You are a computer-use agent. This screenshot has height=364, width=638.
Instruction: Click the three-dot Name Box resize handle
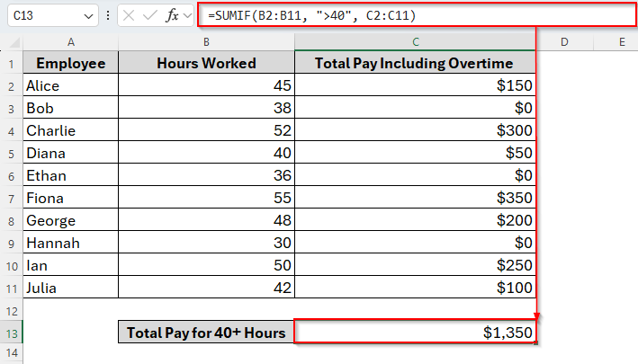(x=109, y=16)
